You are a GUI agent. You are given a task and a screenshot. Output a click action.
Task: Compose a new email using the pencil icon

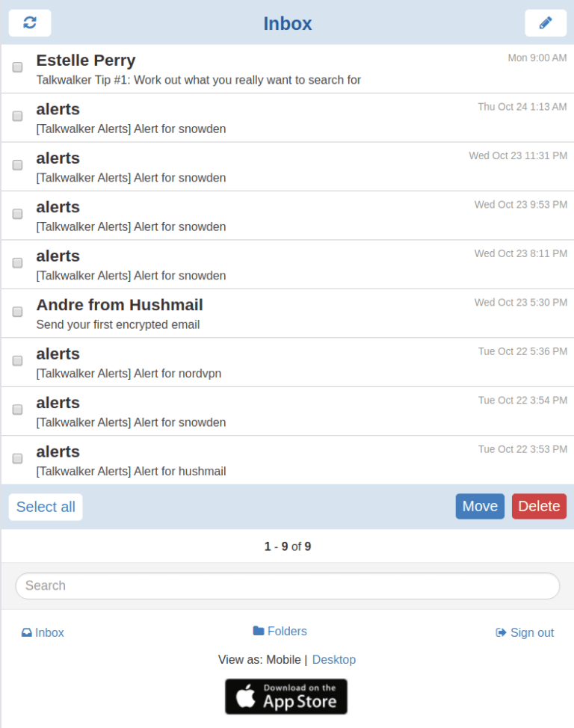click(546, 22)
